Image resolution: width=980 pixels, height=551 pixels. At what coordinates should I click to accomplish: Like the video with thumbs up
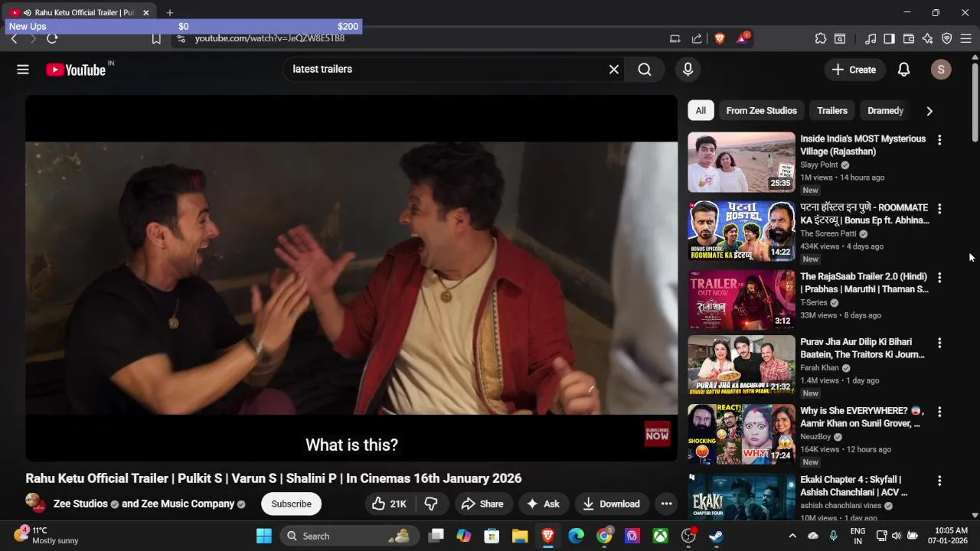[389, 504]
